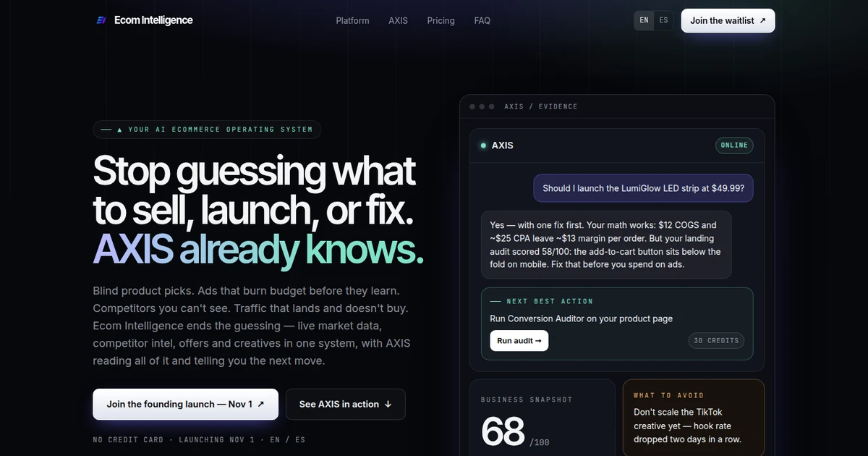Switch language to ES

tap(663, 20)
